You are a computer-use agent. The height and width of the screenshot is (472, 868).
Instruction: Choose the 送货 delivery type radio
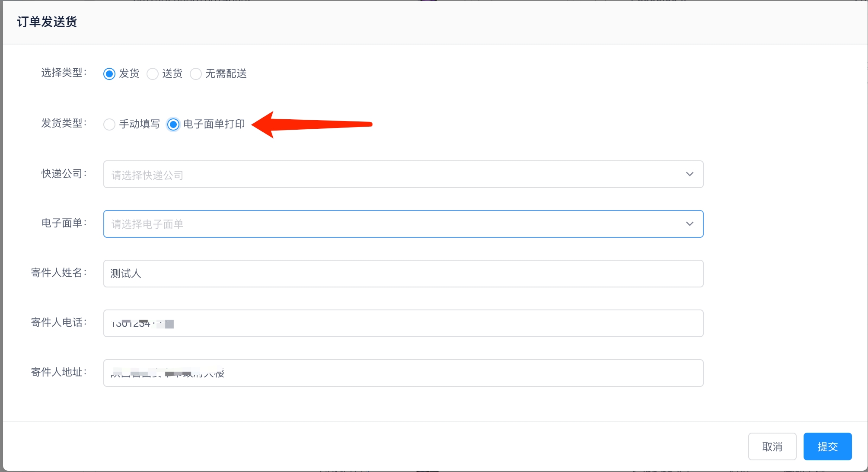coord(153,74)
